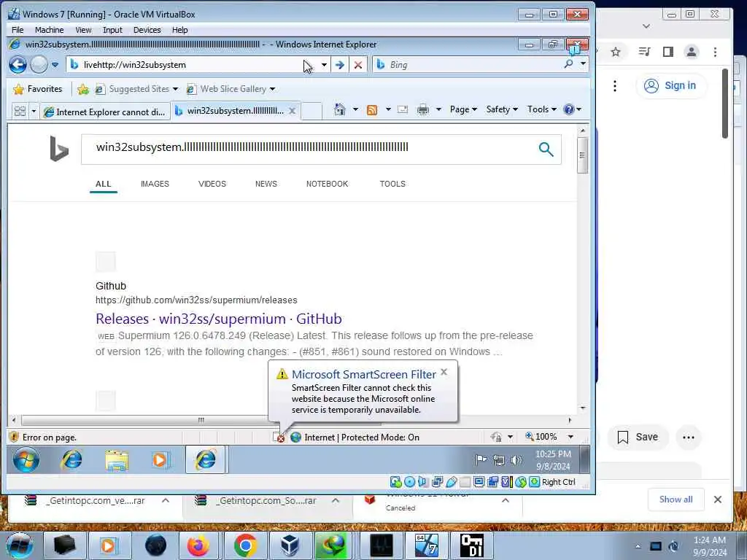The width and height of the screenshot is (747, 560).
Task: Click the RSS Feeds icon
Action: click(372, 110)
